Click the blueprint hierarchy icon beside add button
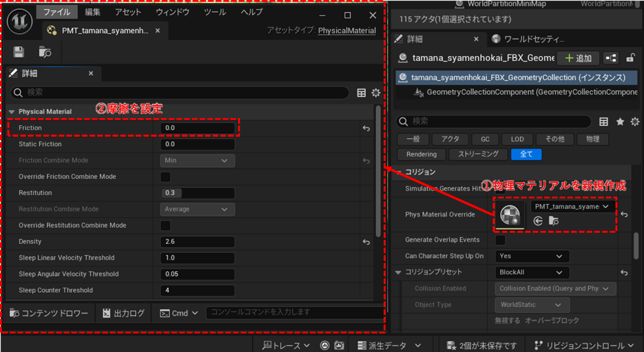644x352 pixels. (x=611, y=58)
